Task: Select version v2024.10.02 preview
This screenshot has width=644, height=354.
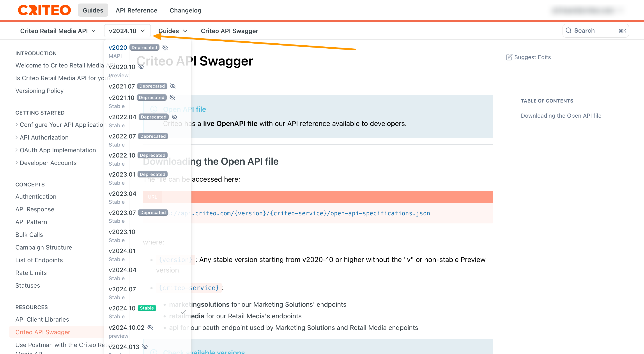Action: pyautogui.click(x=147, y=331)
